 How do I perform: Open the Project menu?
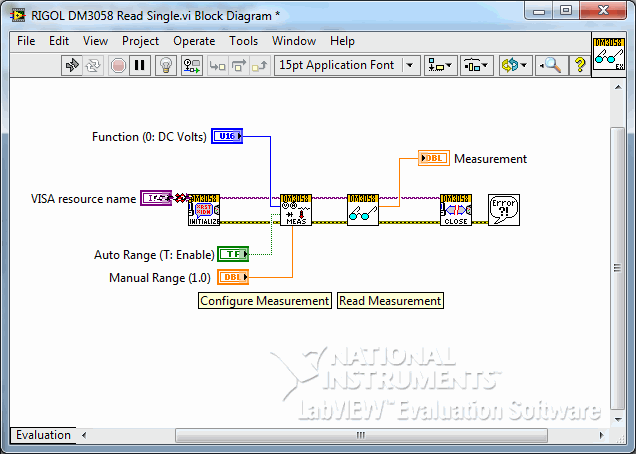pyautogui.click(x=140, y=41)
